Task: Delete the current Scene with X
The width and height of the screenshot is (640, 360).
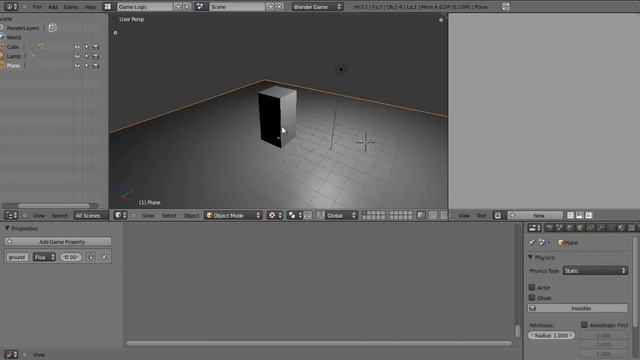Action: point(279,7)
